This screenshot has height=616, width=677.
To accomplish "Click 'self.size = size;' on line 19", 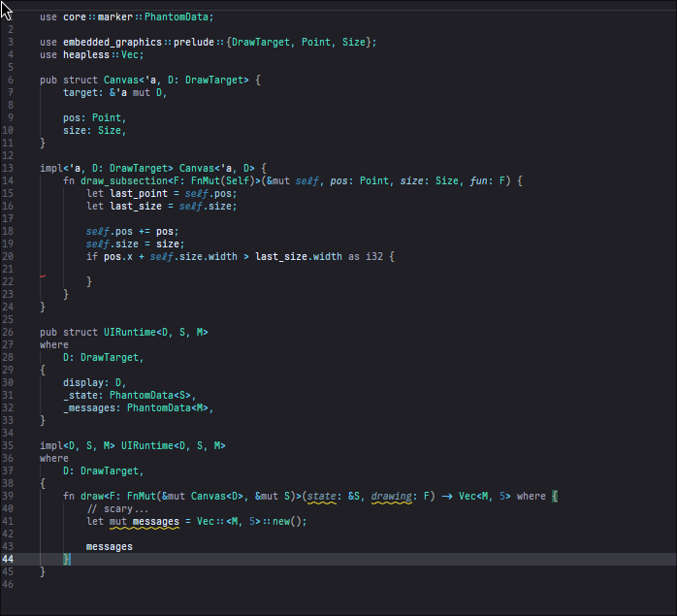I will 135,244.
